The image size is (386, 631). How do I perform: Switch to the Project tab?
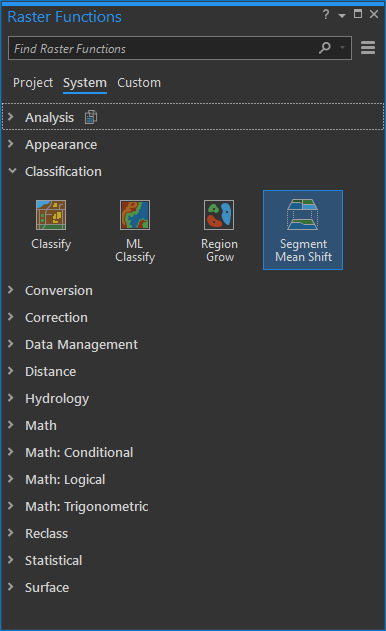33,82
